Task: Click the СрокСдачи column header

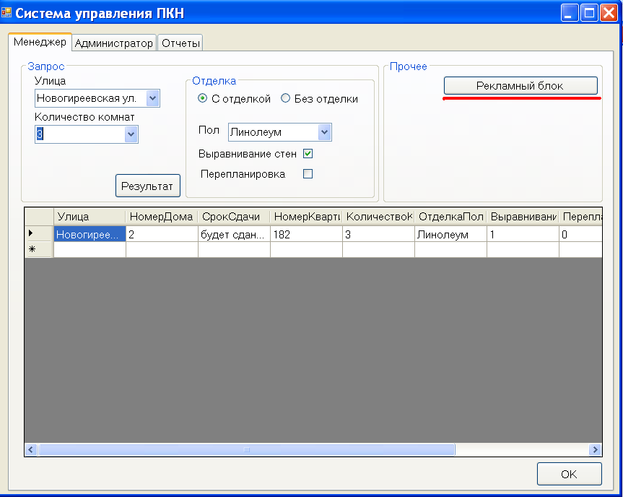Action: pos(234,217)
